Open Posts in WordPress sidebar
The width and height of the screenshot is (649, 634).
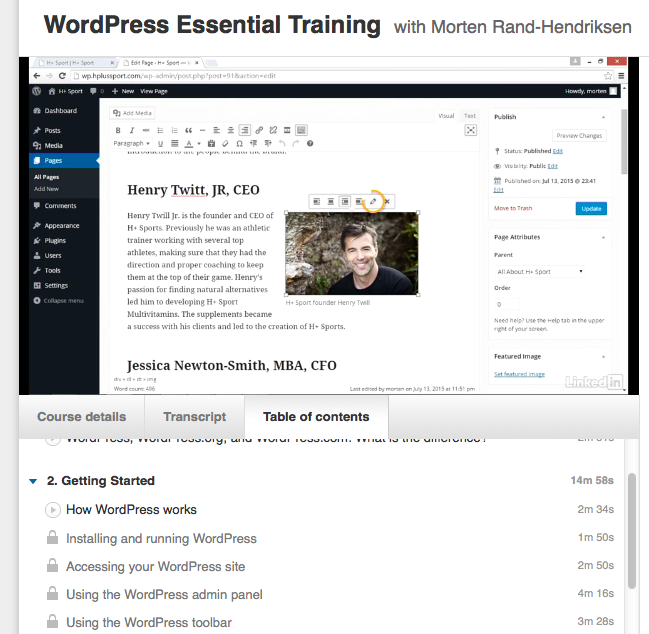(x=53, y=131)
